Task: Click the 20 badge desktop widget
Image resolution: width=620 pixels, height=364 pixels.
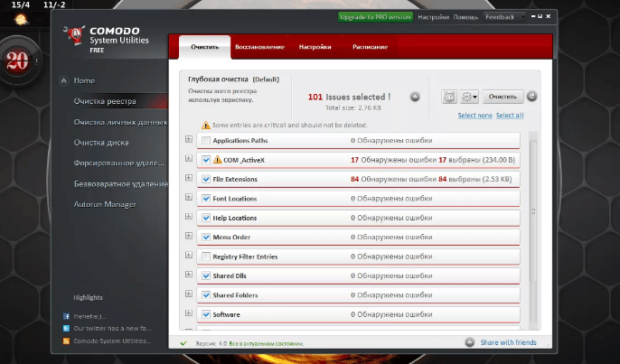Action: click(18, 61)
